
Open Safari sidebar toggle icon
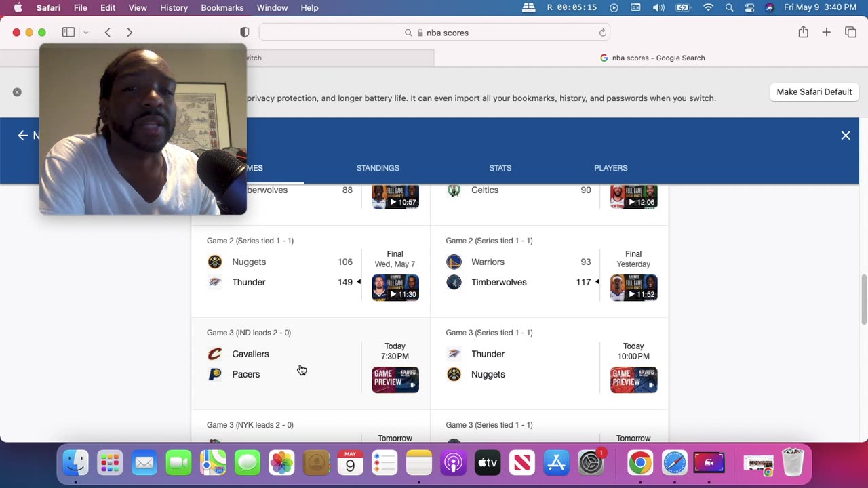68,33
